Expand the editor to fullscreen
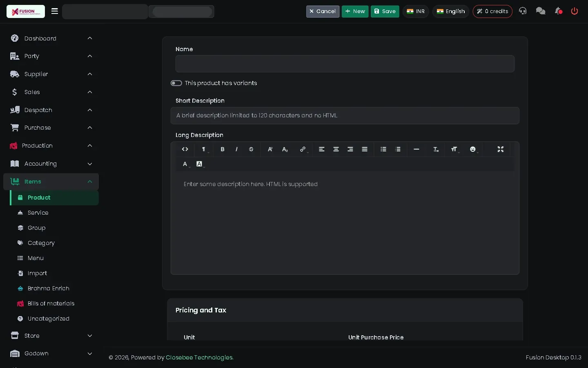The image size is (588, 368). click(501, 149)
